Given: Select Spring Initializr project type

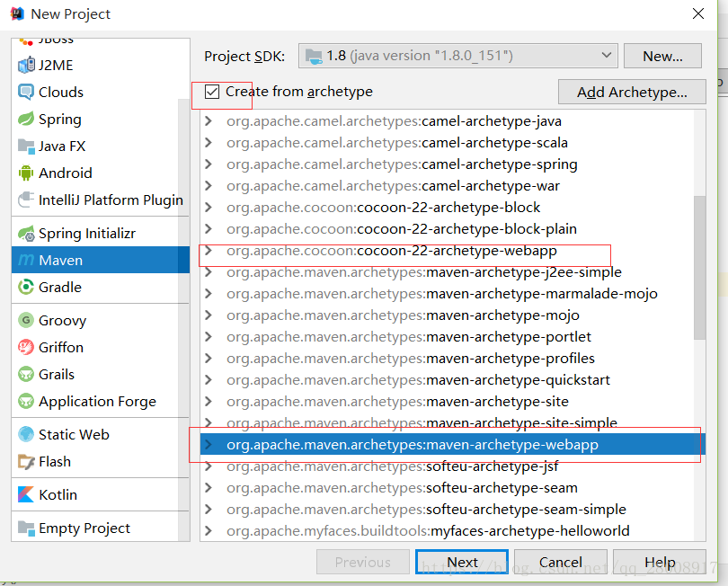Looking at the screenshot, I should pyautogui.click(x=101, y=233).
